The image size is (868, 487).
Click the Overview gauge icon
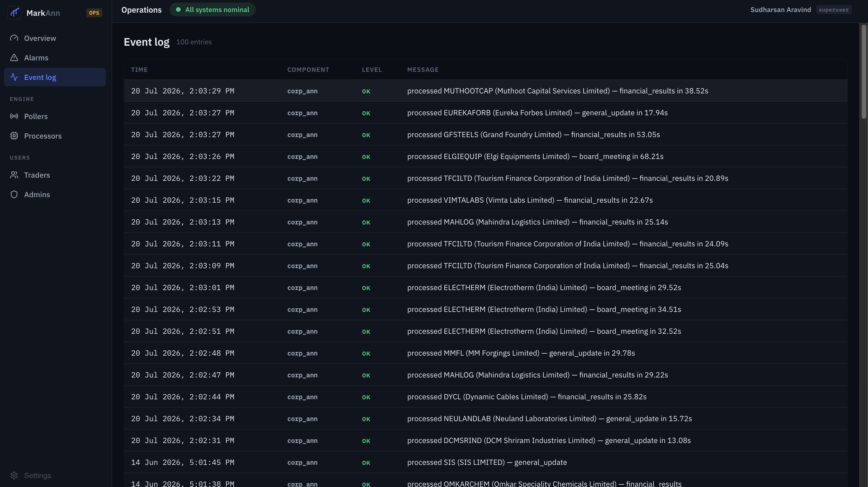click(14, 38)
